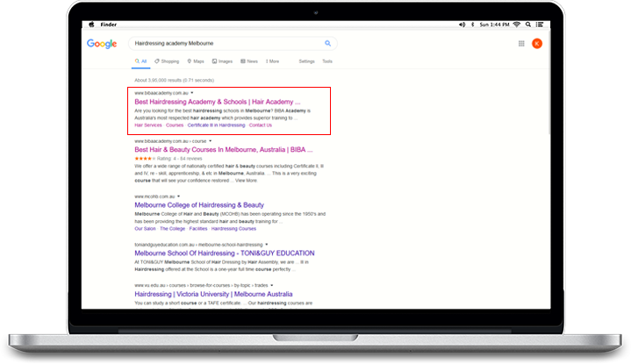Open Certificate III in Hairdressing sitelink
This screenshot has height=364, width=631.
tap(216, 125)
